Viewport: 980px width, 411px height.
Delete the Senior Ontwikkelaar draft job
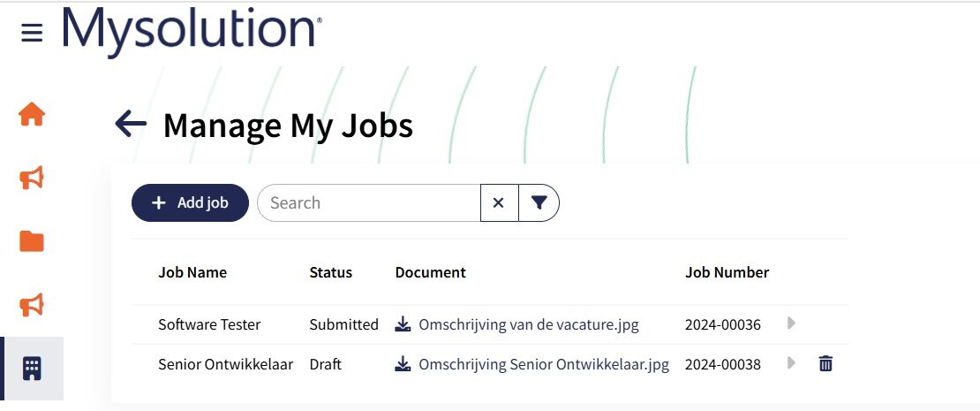point(825,363)
